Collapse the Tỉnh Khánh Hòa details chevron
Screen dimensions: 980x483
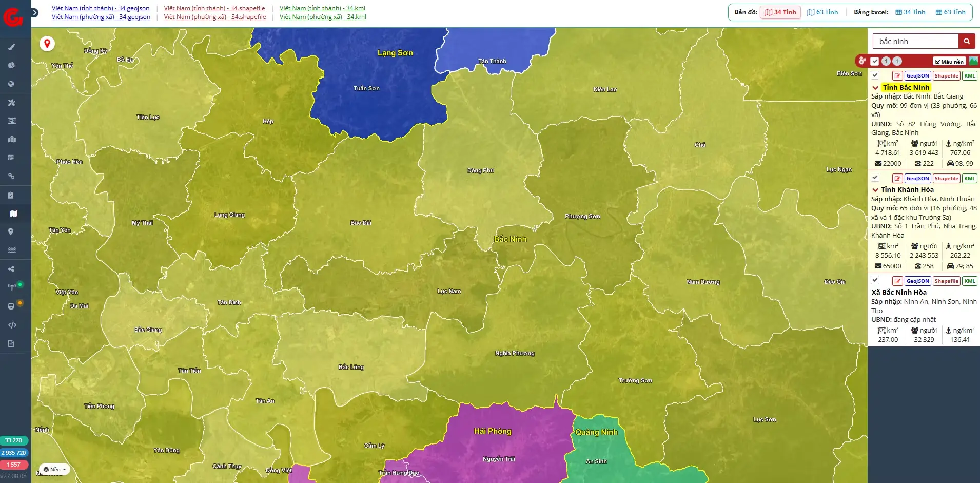[875, 190]
